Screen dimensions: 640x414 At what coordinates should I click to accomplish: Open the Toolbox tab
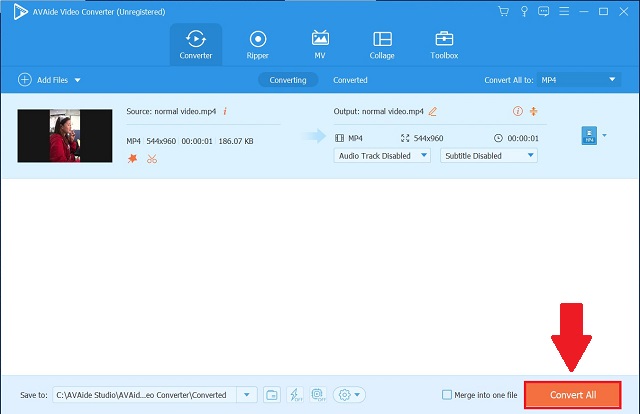click(444, 44)
